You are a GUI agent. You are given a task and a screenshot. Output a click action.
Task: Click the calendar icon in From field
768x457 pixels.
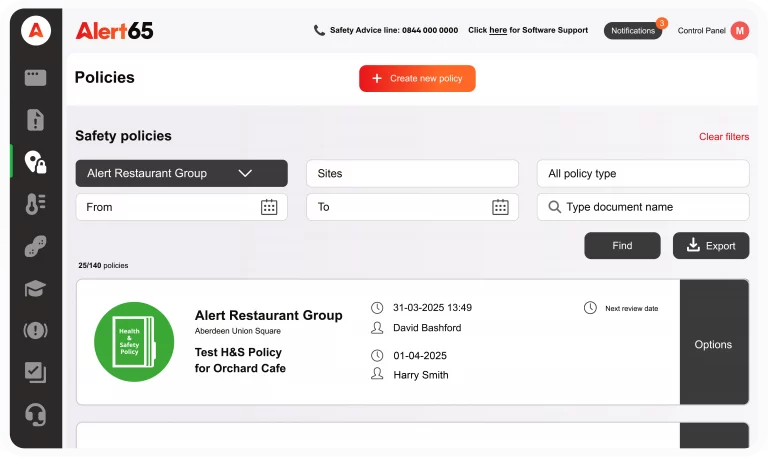[x=269, y=207]
